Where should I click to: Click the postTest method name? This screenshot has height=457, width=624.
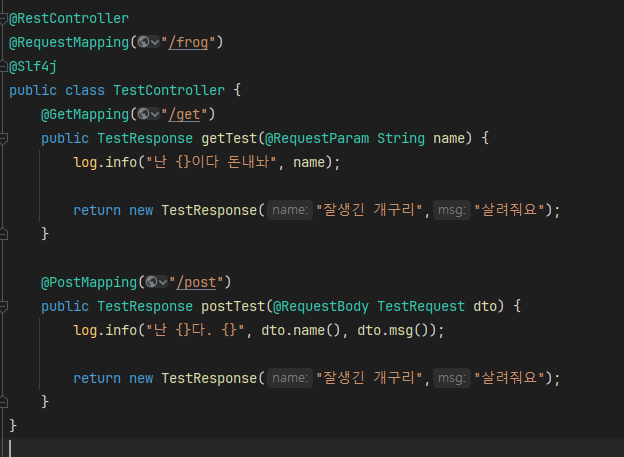(233, 306)
